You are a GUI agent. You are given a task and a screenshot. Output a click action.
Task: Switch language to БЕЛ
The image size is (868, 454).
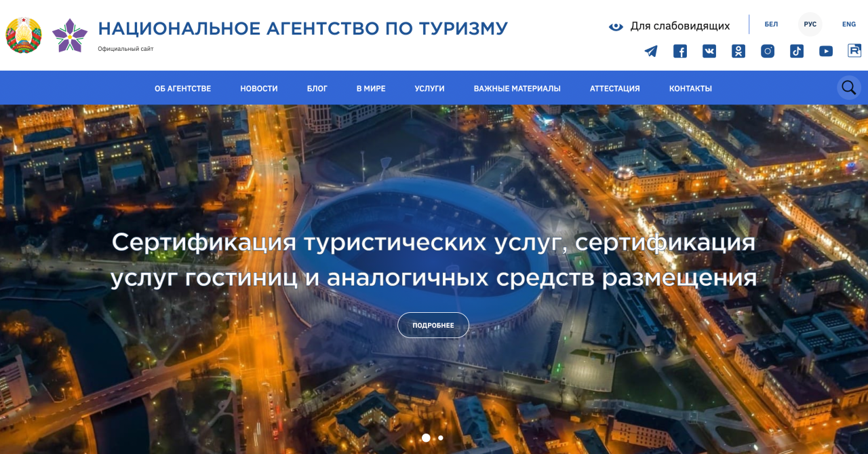click(771, 24)
